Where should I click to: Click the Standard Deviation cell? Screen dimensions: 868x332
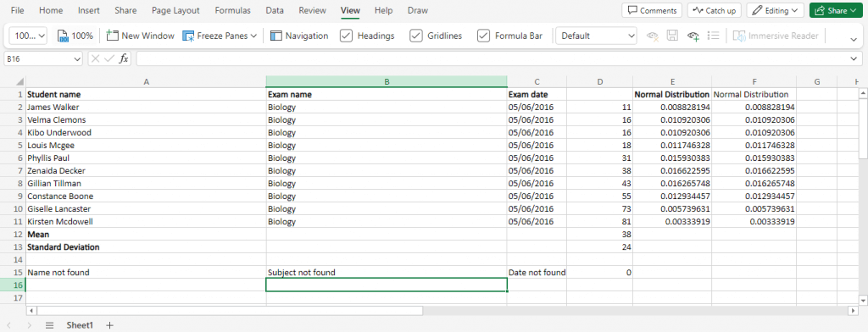[146, 247]
